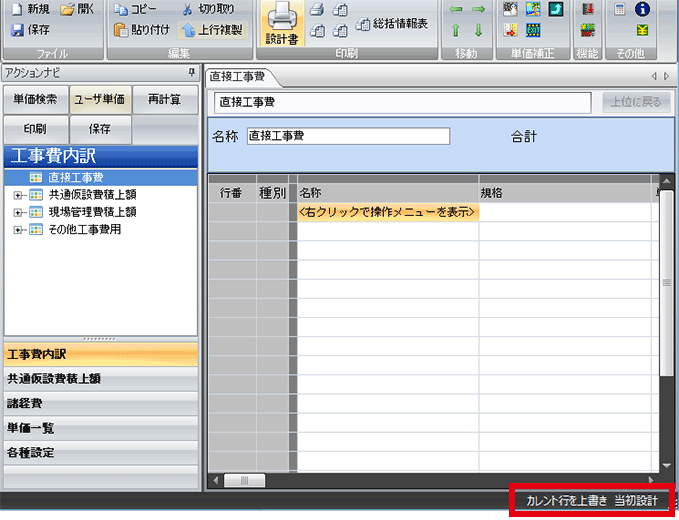Duplicate row above with 上行複製
The height and width of the screenshot is (520, 679).
click(x=212, y=29)
